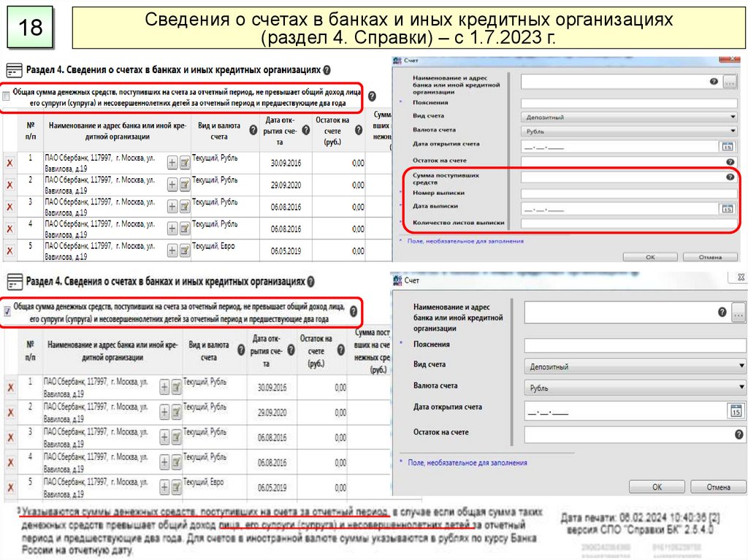Open help next to the lower 'Раздел 4' heading
This screenshot has width=748, height=560.
click(310, 281)
